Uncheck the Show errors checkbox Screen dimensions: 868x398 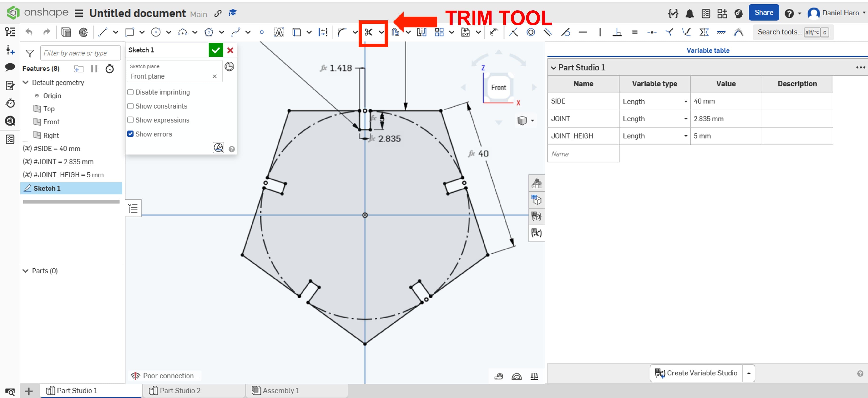click(x=130, y=134)
